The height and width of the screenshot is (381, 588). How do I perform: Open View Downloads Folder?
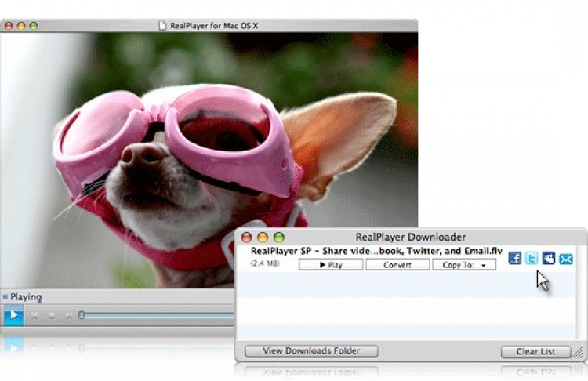coord(311,351)
